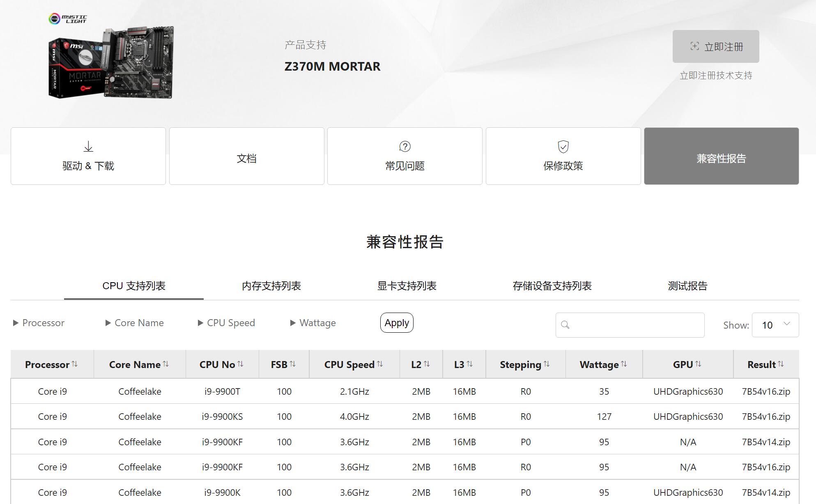Click the sort icon next to Processor column header
Viewport: 816px width, 504px height.
(x=75, y=364)
